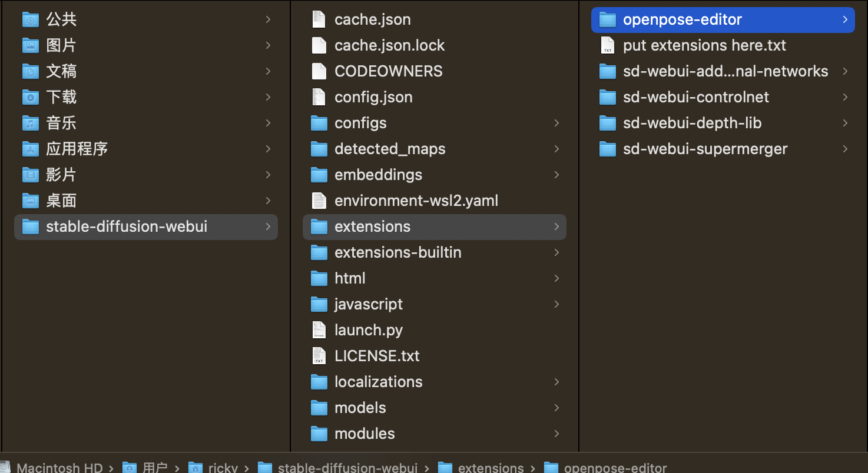Click 'Macintosh HD' in the path bar
Screen dimensions: 868x473
59,468
